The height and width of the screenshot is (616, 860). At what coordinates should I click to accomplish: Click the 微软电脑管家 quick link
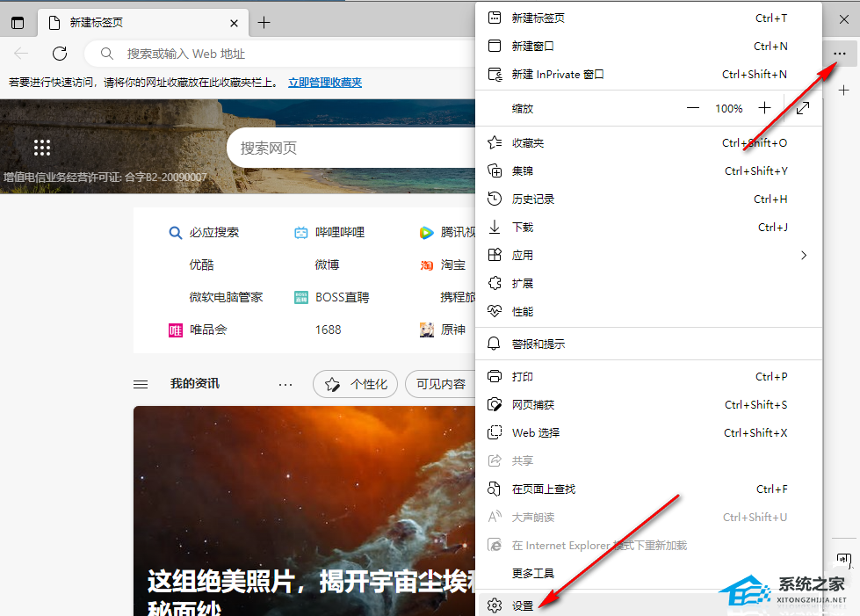pos(226,297)
